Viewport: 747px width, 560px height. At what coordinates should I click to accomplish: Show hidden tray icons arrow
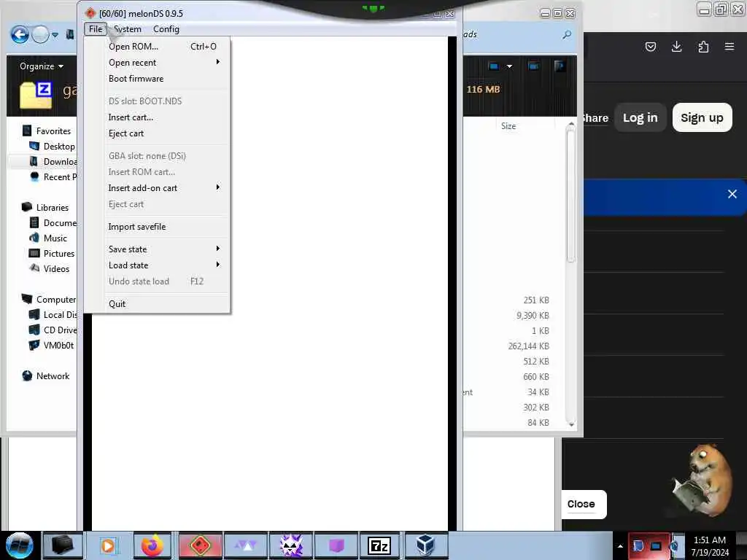pos(620,546)
